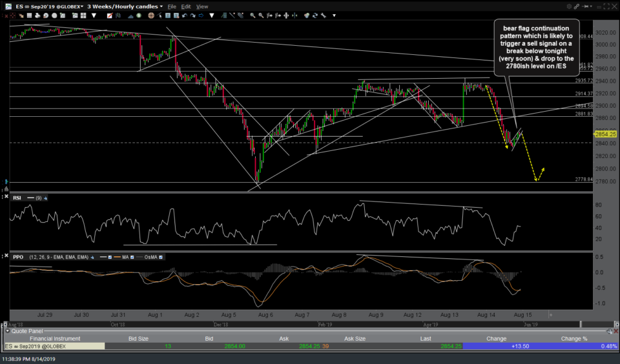Close the RSI indicator panel
This screenshot has height=364, width=620.
pos(6,196)
